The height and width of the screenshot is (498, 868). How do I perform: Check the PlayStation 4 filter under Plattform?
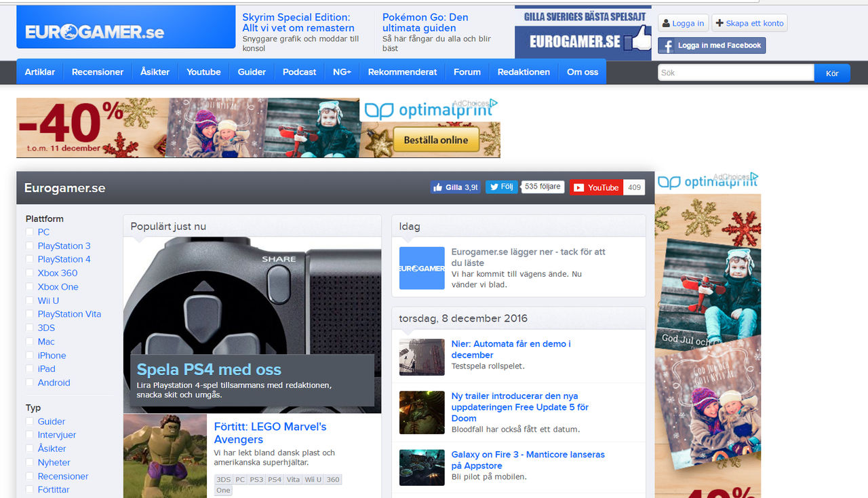pos(30,259)
